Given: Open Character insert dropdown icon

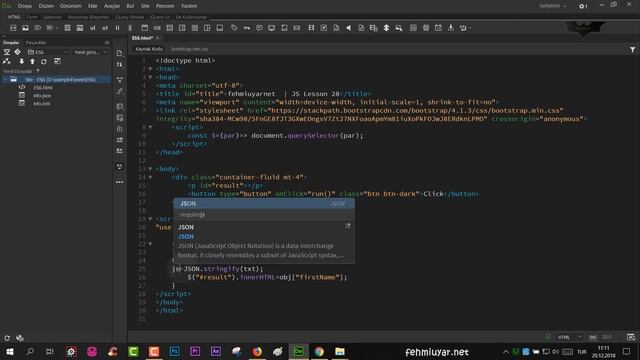Looking at the screenshot, I should [465, 28].
